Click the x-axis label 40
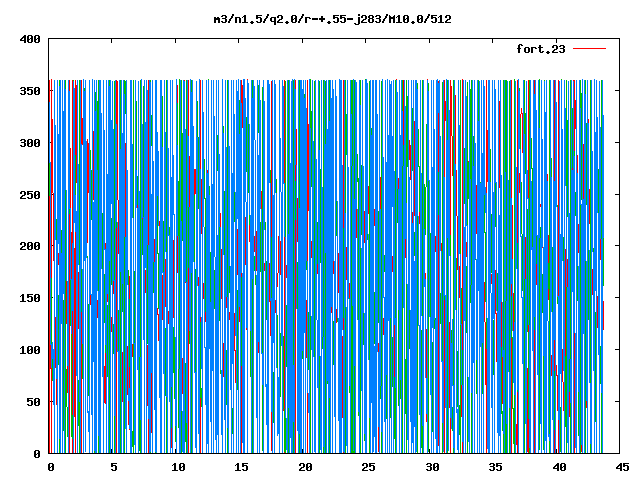This screenshot has height=480, width=640. click(x=559, y=467)
